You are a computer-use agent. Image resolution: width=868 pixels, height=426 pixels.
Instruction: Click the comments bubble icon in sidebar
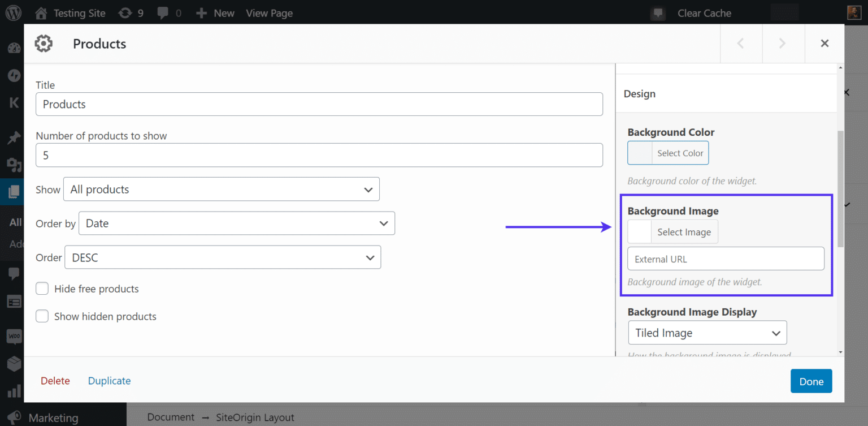(x=13, y=274)
